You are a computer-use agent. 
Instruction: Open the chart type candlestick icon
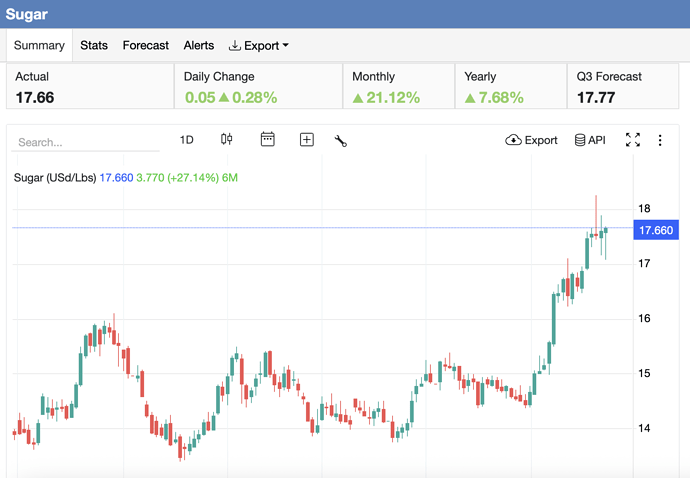[x=227, y=140]
